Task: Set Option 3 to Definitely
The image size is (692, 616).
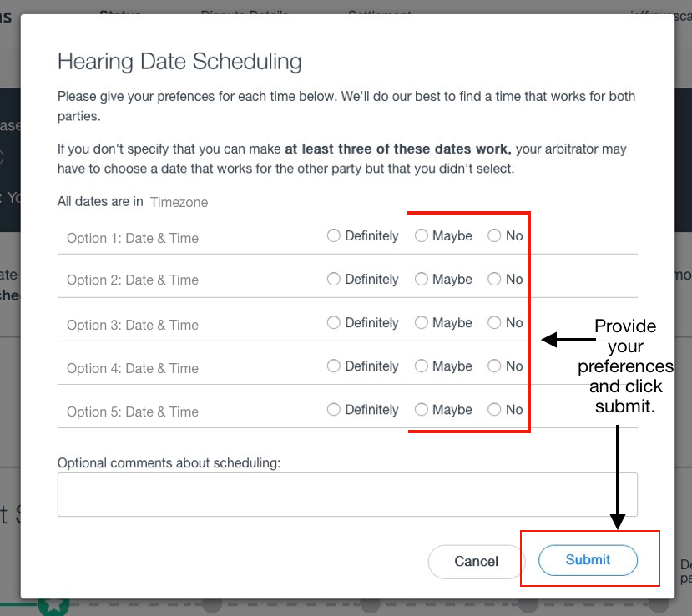Action: point(334,323)
